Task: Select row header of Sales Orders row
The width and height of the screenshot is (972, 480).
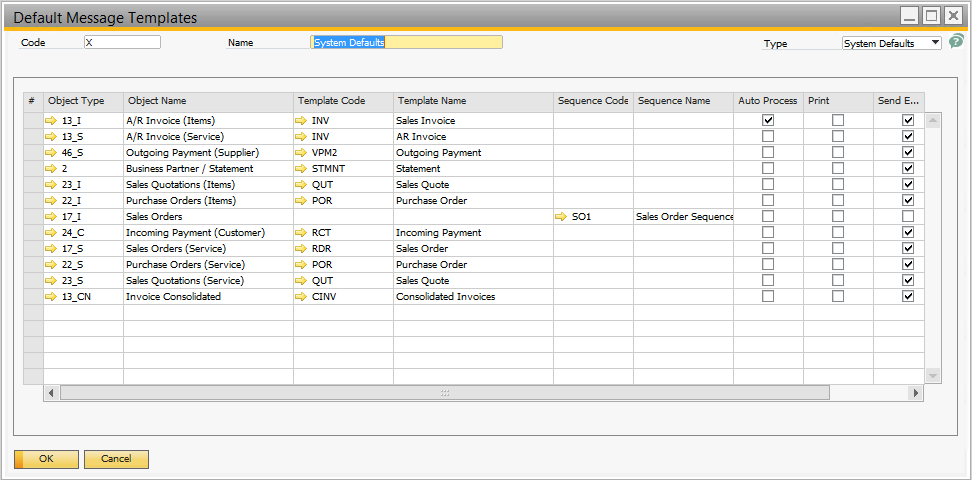Action: 33,216
